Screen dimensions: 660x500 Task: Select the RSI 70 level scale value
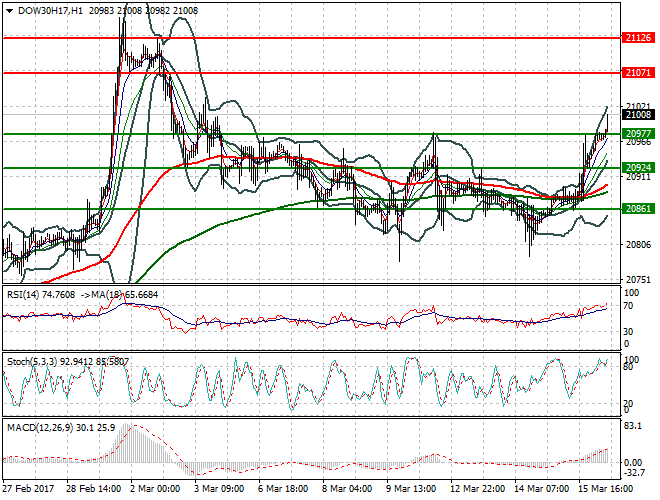click(628, 306)
